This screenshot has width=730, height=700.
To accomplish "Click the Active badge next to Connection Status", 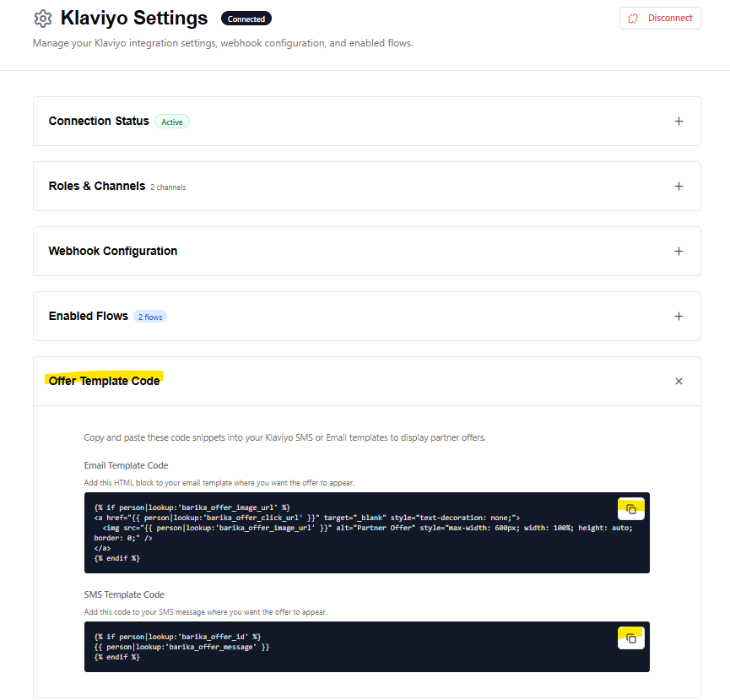I will pos(172,122).
